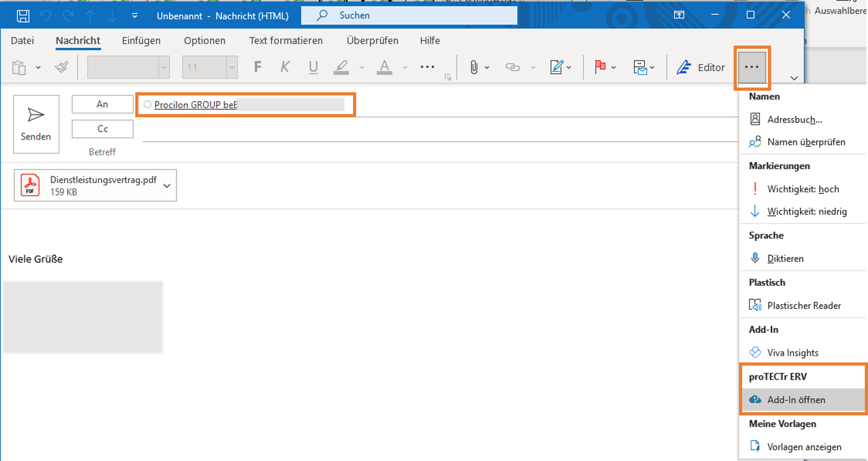Expand the Dienstleistungsvertrag.pdf attachment dropdown

pyautogui.click(x=167, y=185)
